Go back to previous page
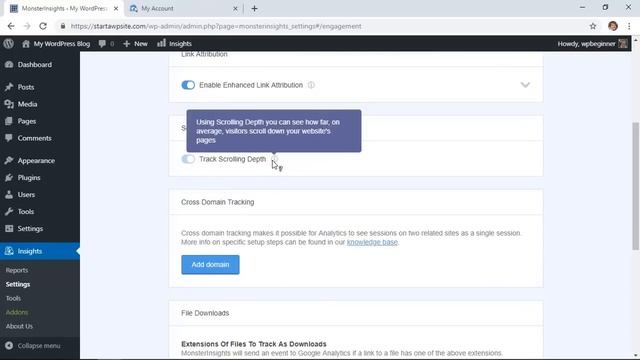The height and width of the screenshot is (360, 640). click(x=11, y=26)
